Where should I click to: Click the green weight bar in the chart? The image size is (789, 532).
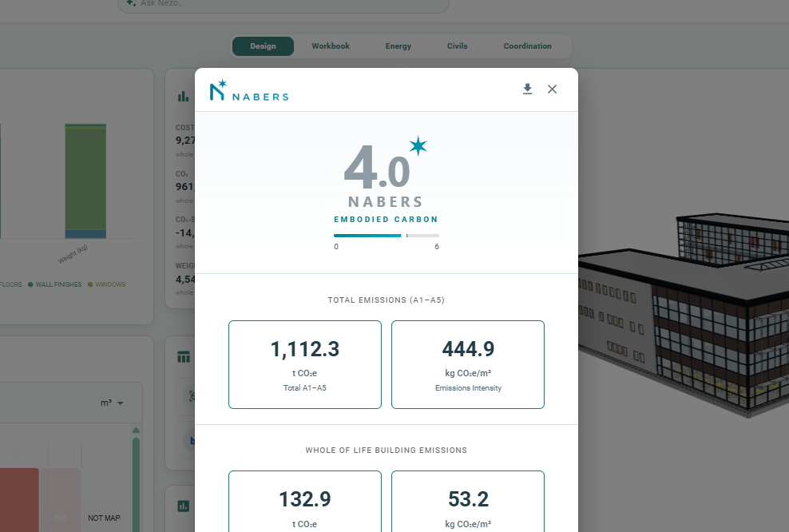[x=85, y=181]
